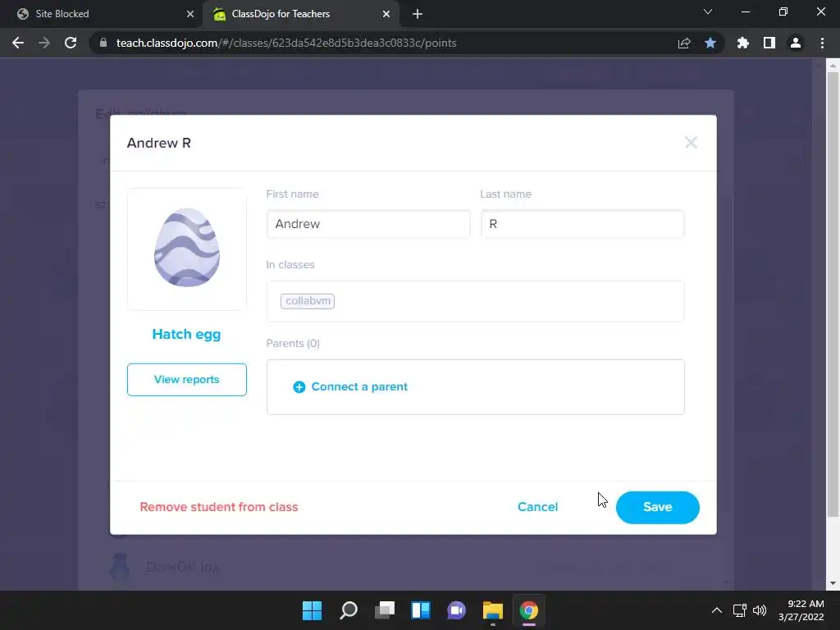Edit the Last name field
Image resolution: width=840 pixels, height=630 pixels.
click(x=582, y=224)
